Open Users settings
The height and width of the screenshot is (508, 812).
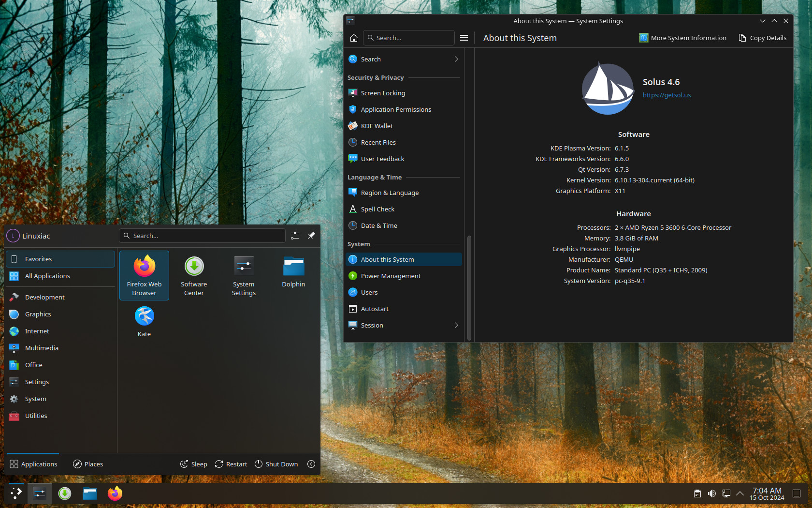[x=404, y=292]
